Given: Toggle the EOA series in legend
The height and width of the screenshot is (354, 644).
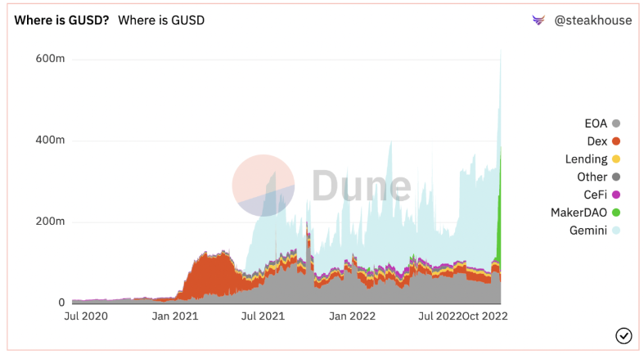Looking at the screenshot, I should tap(602, 123).
